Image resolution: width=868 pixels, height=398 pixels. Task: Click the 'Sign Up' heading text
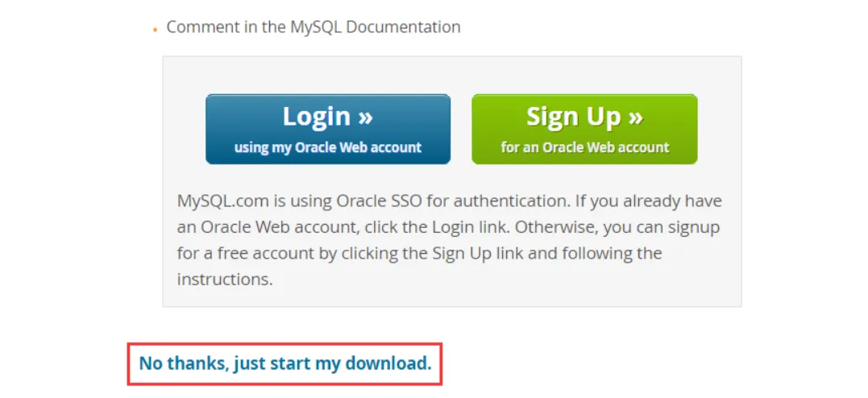(572, 117)
